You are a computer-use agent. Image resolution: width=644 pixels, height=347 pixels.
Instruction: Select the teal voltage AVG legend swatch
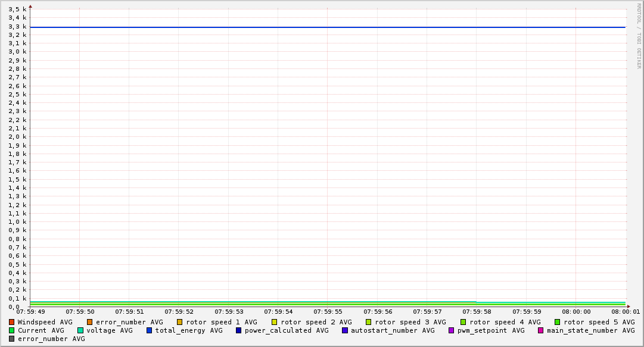pos(80,330)
